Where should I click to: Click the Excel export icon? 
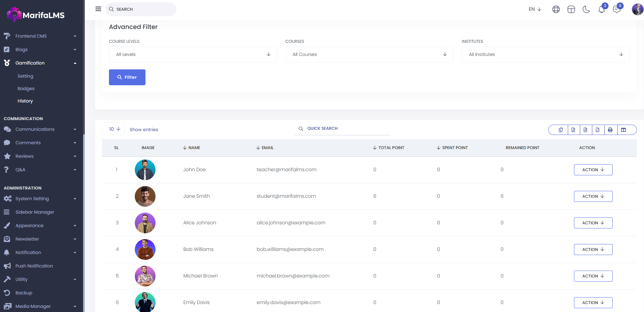(573, 130)
